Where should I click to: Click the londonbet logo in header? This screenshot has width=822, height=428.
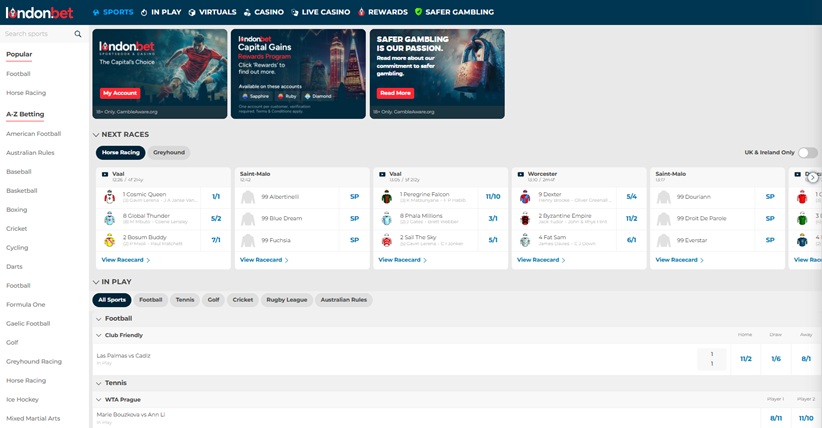tap(40, 12)
